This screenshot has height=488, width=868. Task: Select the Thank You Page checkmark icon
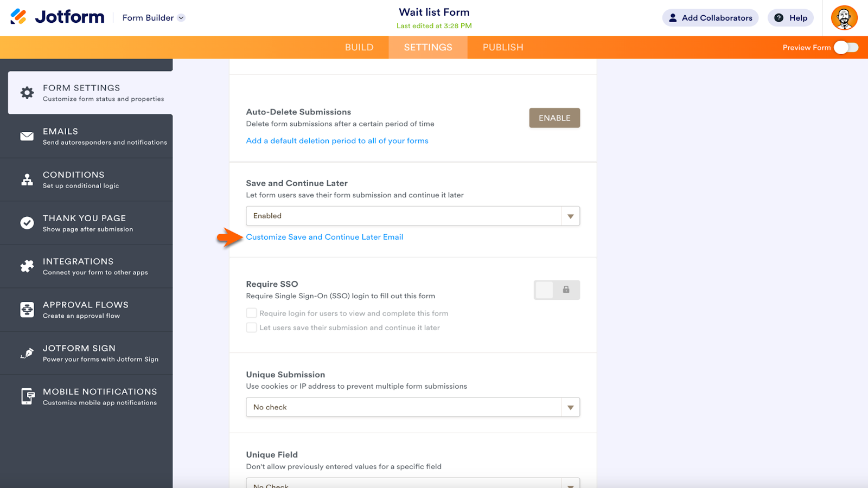(x=27, y=223)
